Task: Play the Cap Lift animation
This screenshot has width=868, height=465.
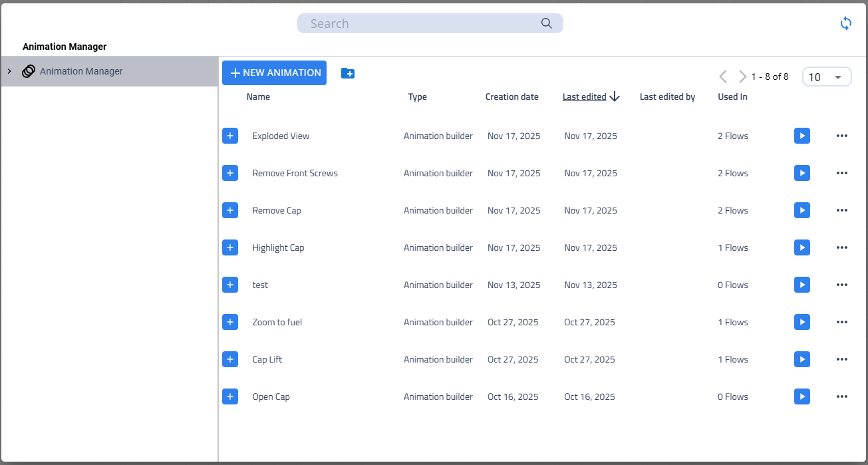Action: click(x=801, y=359)
